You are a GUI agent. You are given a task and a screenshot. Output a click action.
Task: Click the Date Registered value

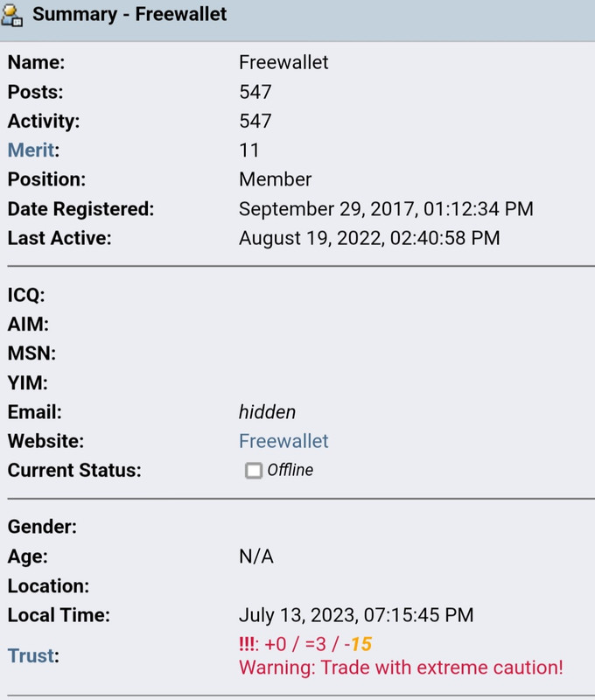[386, 209]
